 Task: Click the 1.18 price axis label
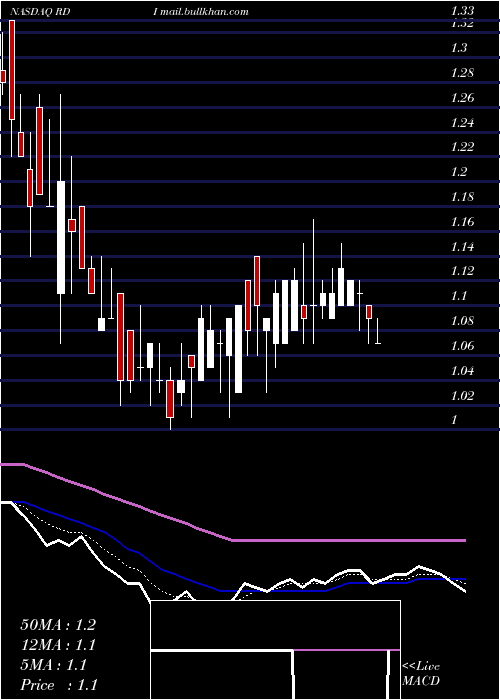(x=462, y=197)
